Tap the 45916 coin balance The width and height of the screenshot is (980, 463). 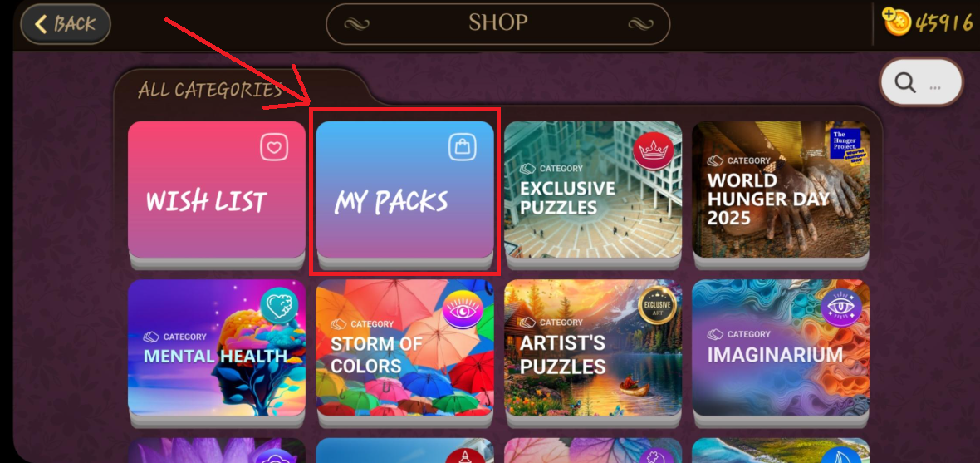(x=943, y=24)
